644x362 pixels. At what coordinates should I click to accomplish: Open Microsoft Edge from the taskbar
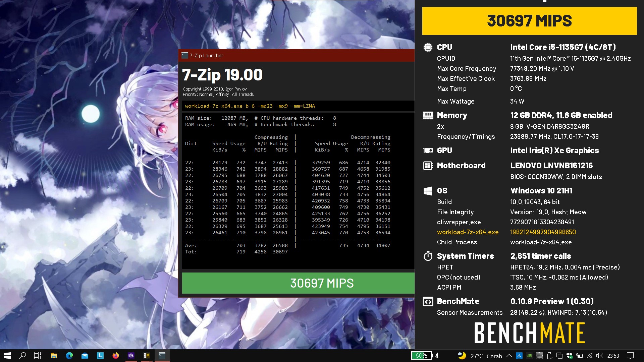pos(69,356)
